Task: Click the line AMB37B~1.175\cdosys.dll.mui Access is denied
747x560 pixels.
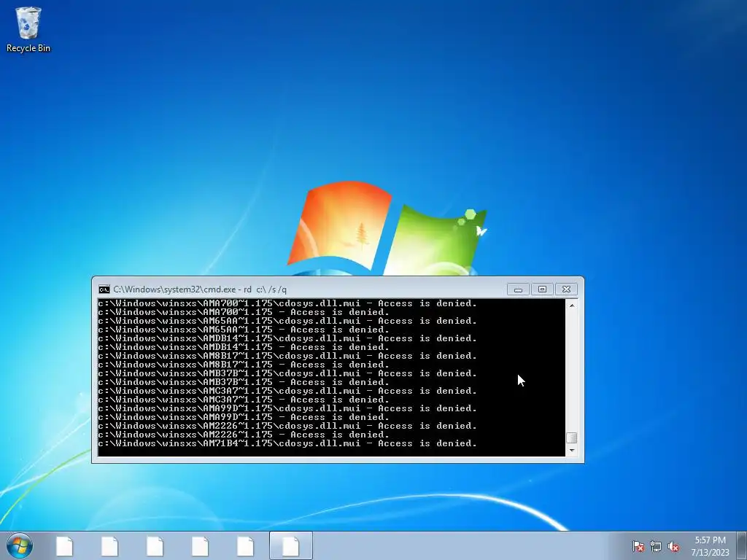Action: pyautogui.click(x=287, y=373)
